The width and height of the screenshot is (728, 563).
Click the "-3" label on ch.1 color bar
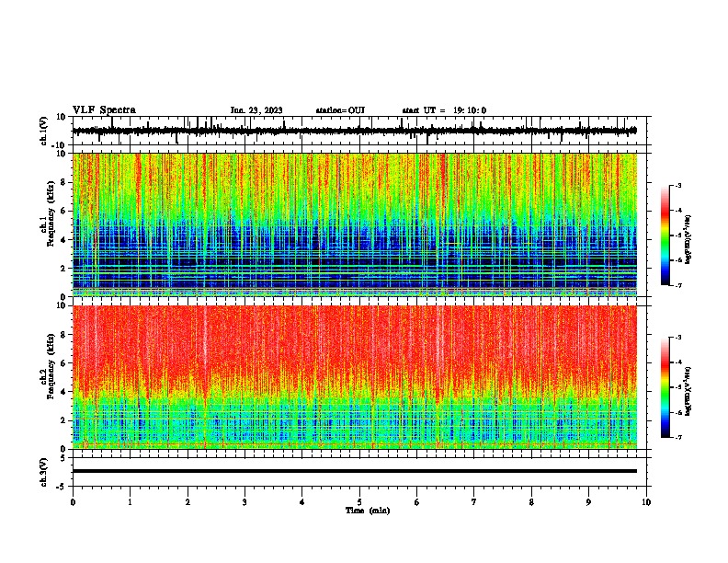677,186
